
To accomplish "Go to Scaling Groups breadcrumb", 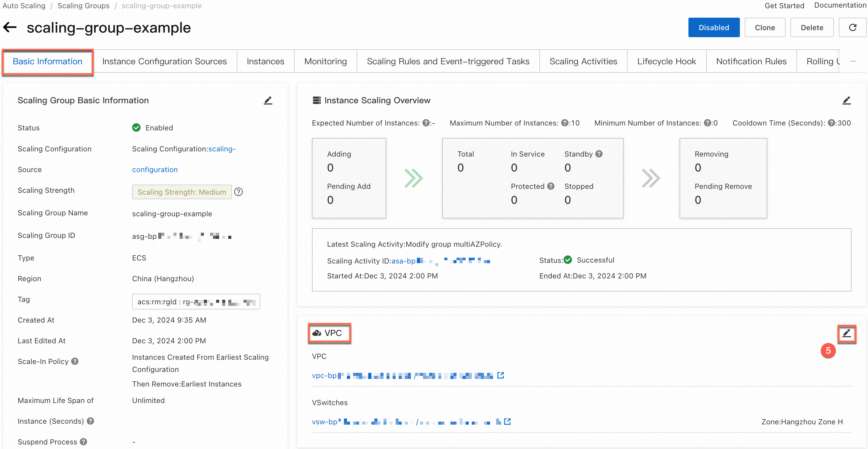I will [x=83, y=6].
